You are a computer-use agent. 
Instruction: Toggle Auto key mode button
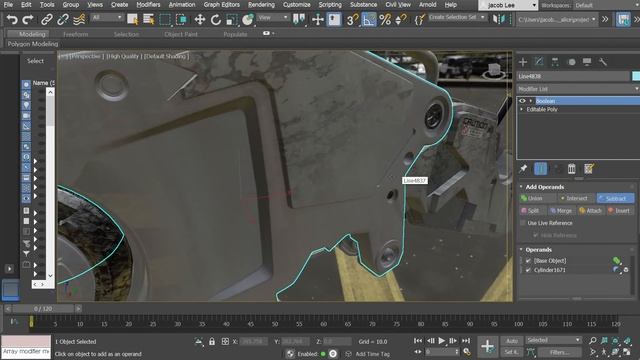[x=512, y=340]
